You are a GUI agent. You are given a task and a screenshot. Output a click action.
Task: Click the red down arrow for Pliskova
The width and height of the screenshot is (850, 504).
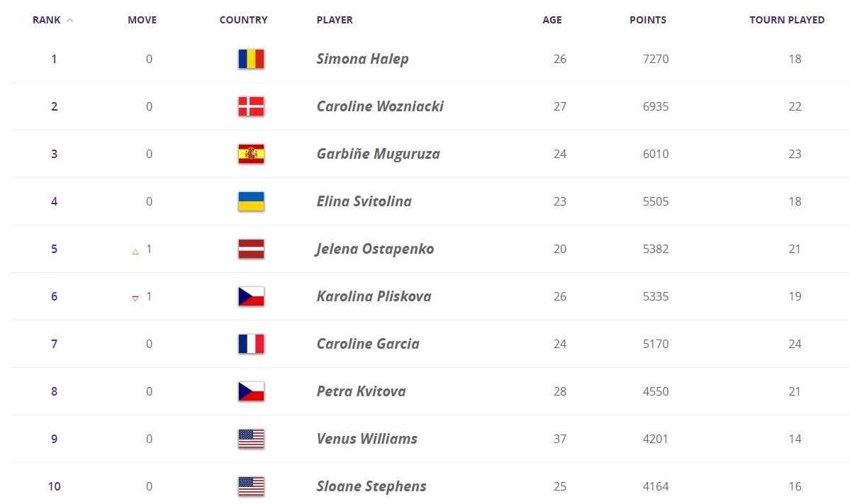pos(135,298)
